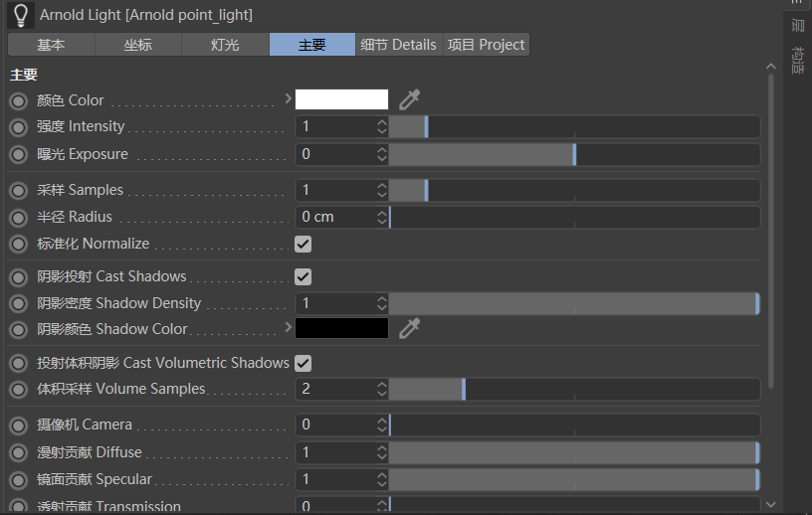Toggle the Samples keyframe dot
Viewport: 812px width, 515px height.
[18, 191]
